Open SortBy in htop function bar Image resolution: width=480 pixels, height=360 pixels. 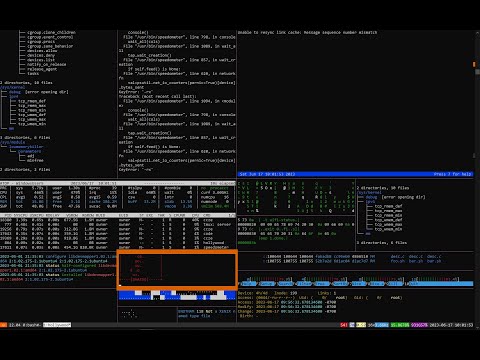click(x=340, y=284)
